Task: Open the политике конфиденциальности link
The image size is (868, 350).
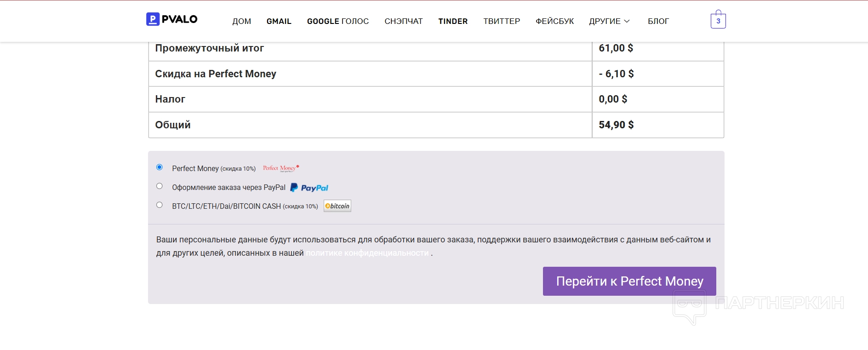Action: click(367, 253)
